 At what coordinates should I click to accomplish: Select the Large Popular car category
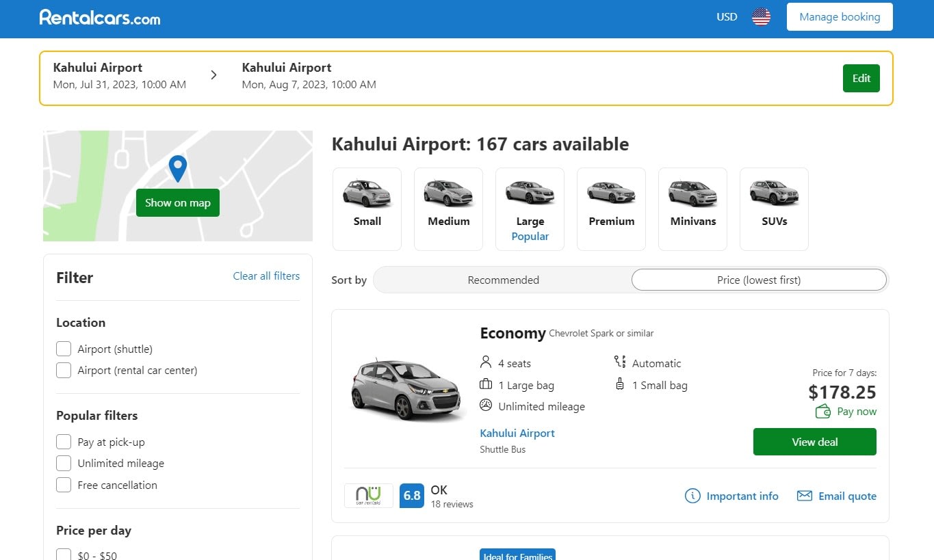[530, 209]
